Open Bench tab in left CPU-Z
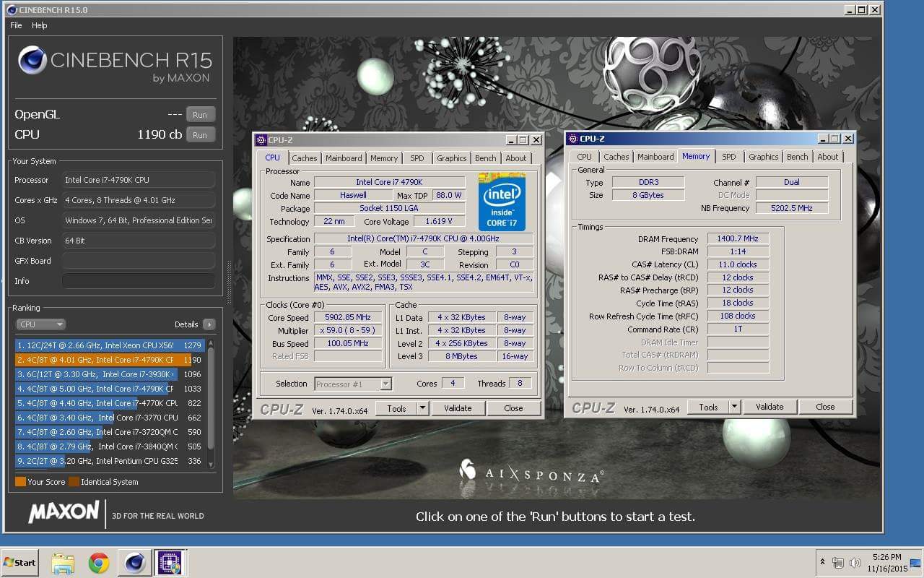This screenshot has height=578, width=924. [x=486, y=158]
